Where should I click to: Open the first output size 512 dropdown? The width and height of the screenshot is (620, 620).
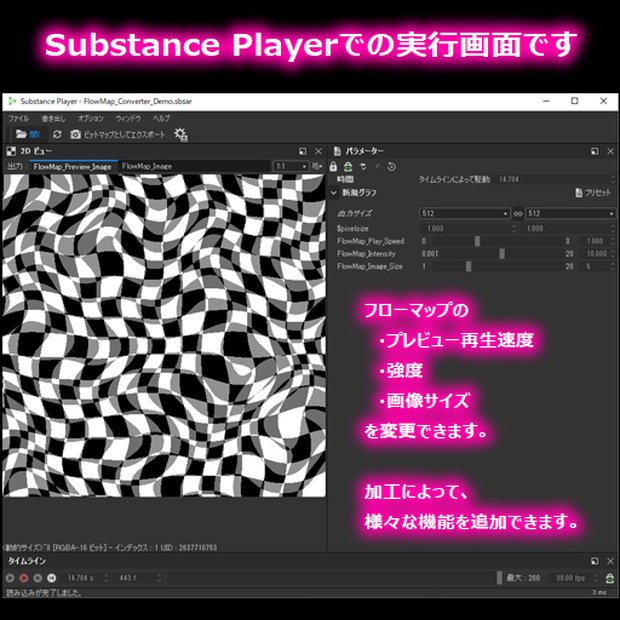tap(464, 214)
